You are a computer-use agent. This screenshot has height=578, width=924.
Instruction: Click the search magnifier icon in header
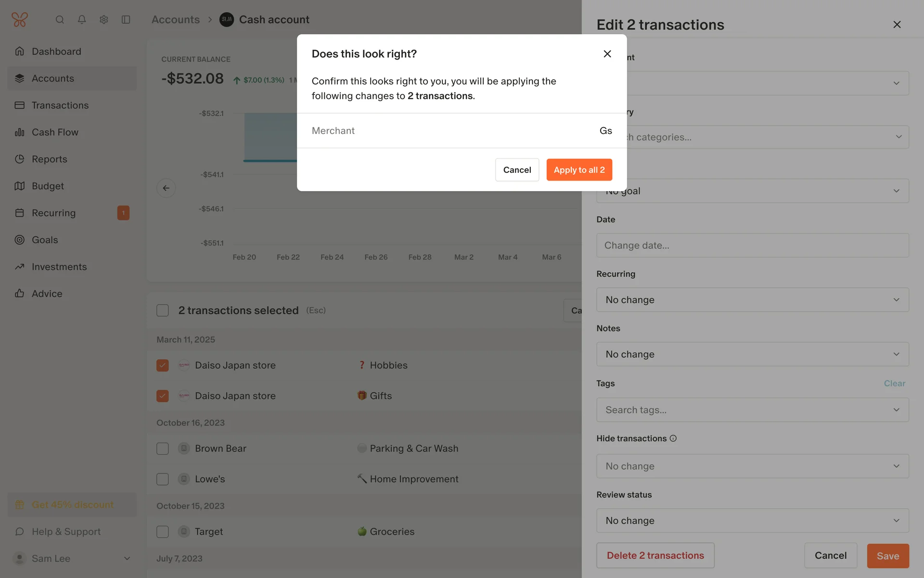(x=60, y=20)
